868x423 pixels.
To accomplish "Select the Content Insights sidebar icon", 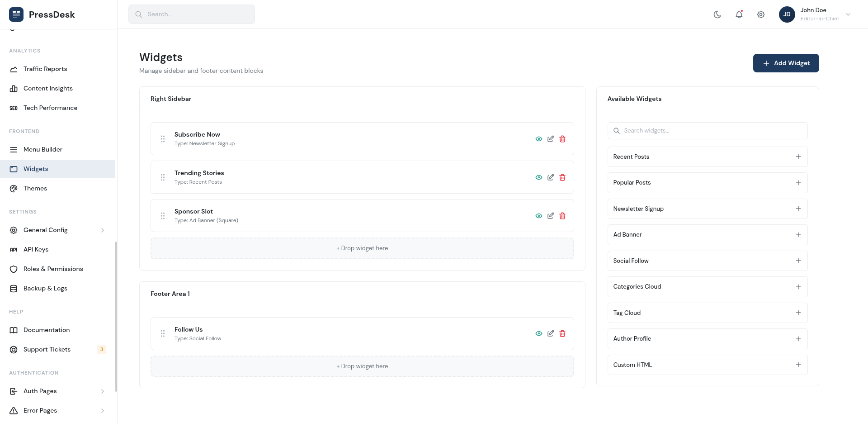I will (14, 88).
